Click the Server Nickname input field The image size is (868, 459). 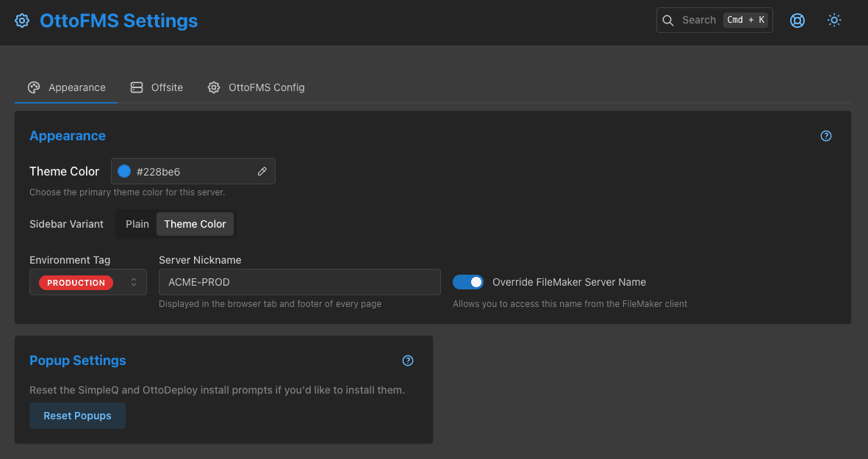tap(299, 281)
